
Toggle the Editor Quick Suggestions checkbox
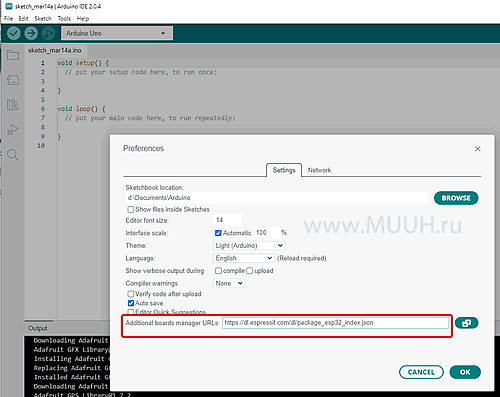tap(131, 312)
